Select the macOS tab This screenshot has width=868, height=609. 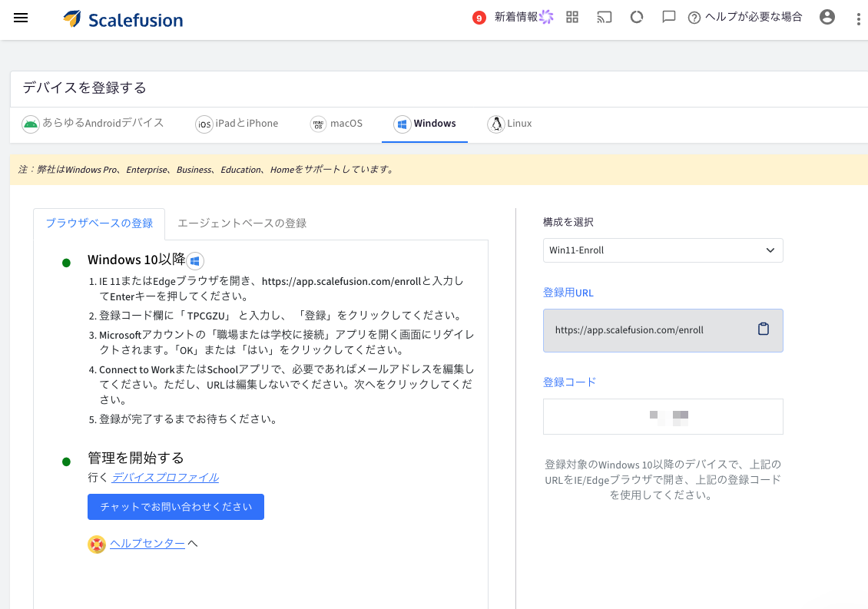336,124
